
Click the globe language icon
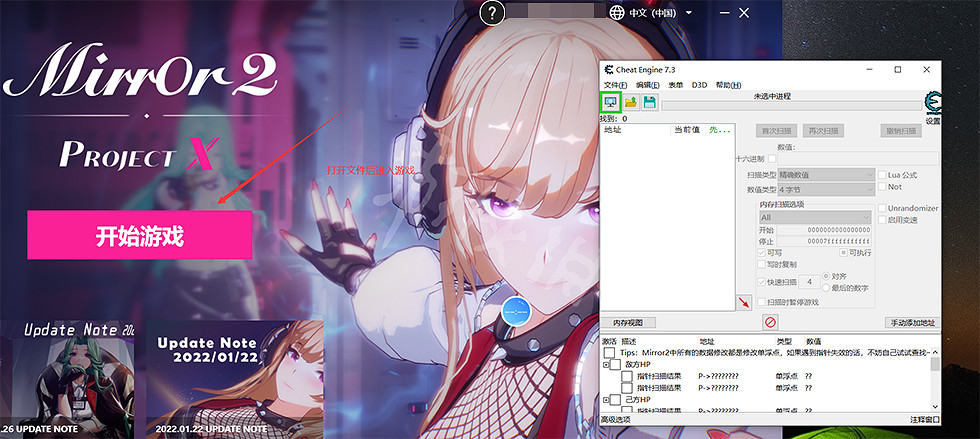point(616,13)
